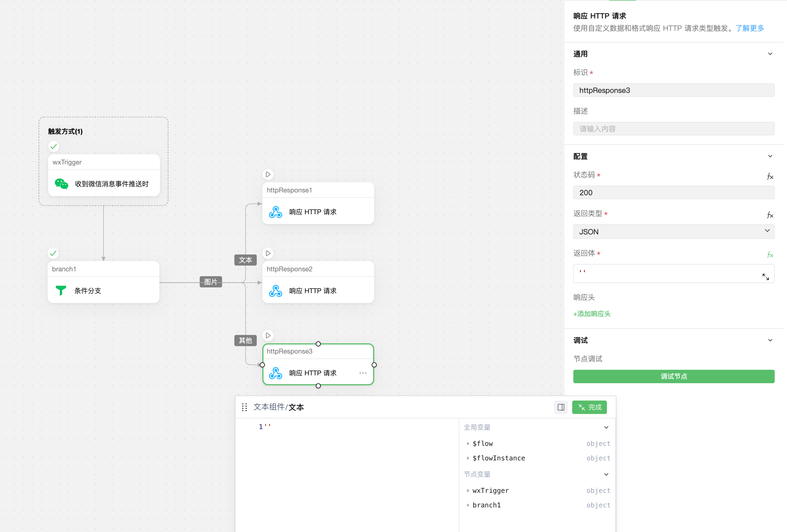Expand the 返回体 editor with arrows icon
Image resolution: width=787 pixels, height=532 pixels.
click(765, 277)
